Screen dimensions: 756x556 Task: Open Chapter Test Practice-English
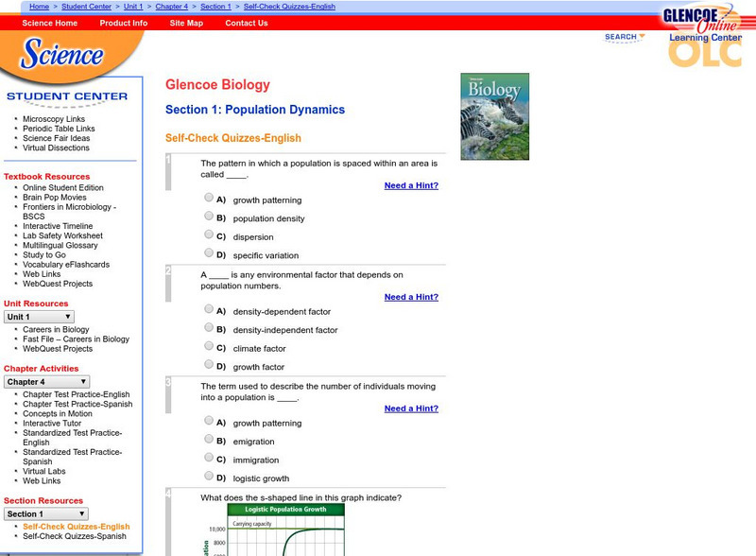77,394
